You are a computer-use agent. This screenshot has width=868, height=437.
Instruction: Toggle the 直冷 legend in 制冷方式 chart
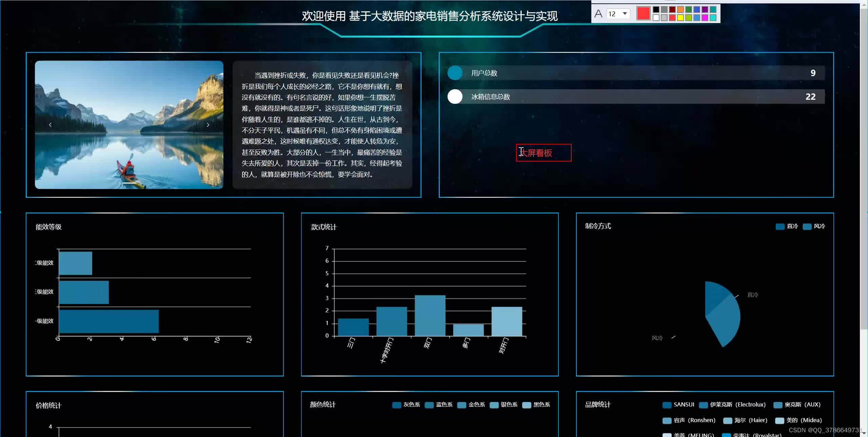[787, 226]
